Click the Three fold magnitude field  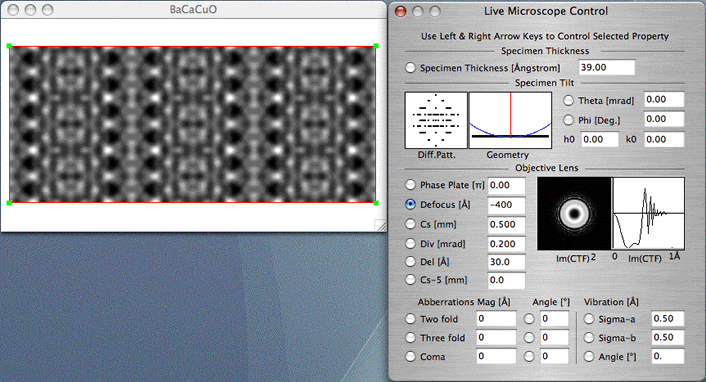[x=496, y=337]
